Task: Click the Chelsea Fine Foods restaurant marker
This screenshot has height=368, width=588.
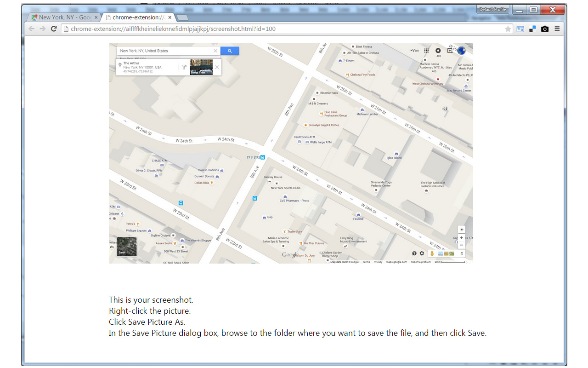Action: click(x=347, y=75)
